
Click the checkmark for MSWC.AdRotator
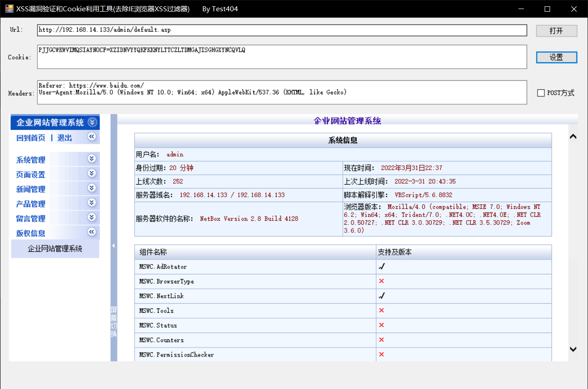pos(382,267)
